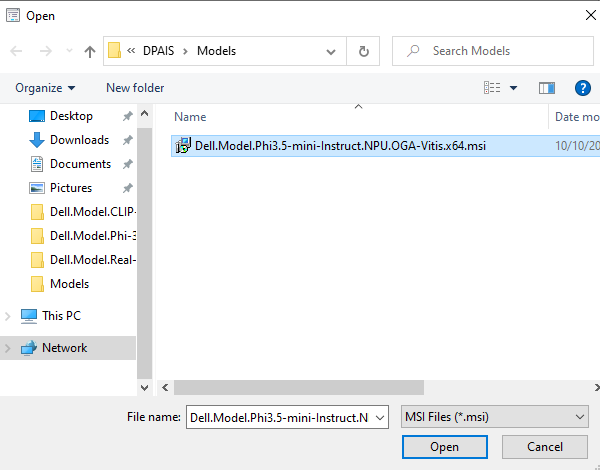Image resolution: width=600 pixels, height=470 pixels.
Task: Click the date cell of the msi file
Action: pyautogui.click(x=577, y=146)
